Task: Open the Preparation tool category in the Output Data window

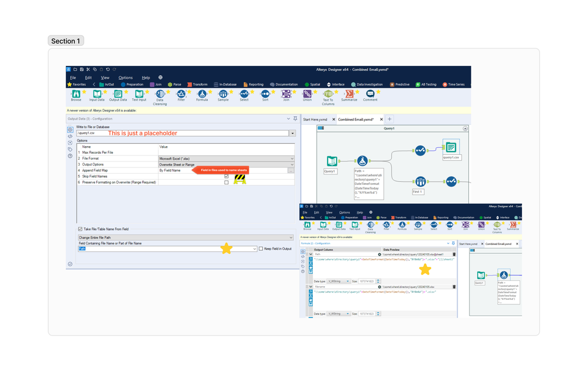Action: [132, 84]
